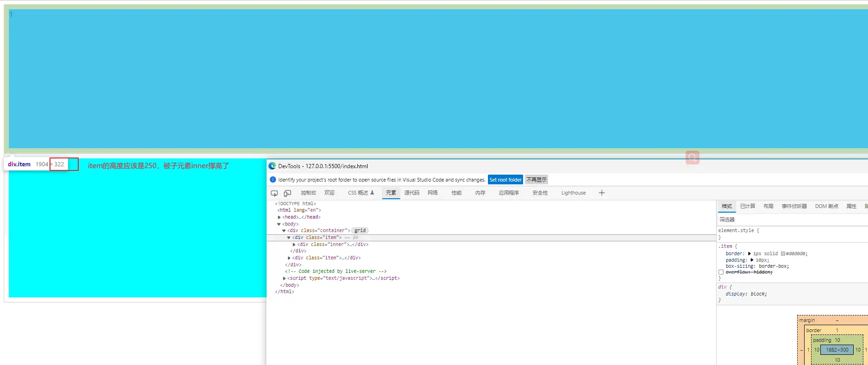Image resolution: width=868 pixels, height=365 pixels.
Task: Expand the border shorthand property triangle
Action: click(749, 254)
